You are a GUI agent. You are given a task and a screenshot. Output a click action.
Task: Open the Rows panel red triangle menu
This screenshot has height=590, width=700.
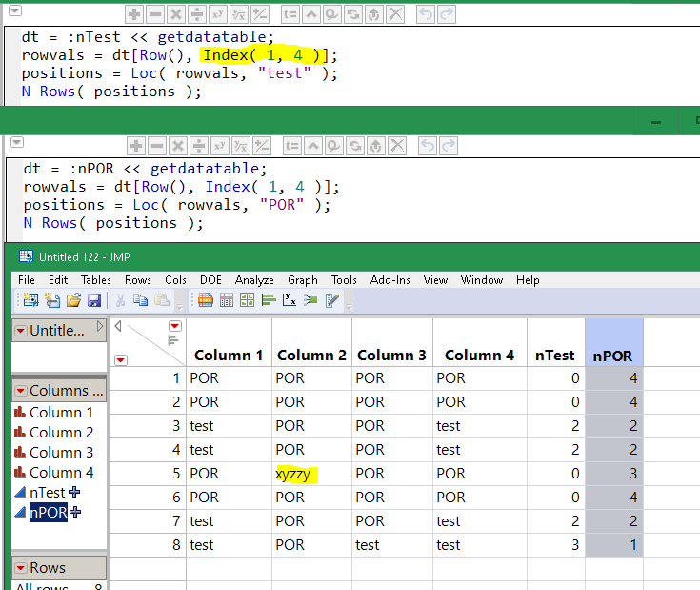click(20, 568)
